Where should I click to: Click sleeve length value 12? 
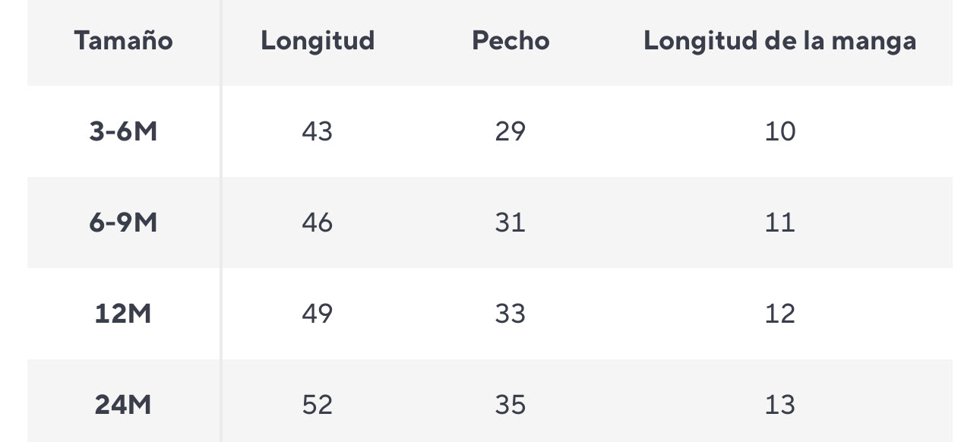779,314
